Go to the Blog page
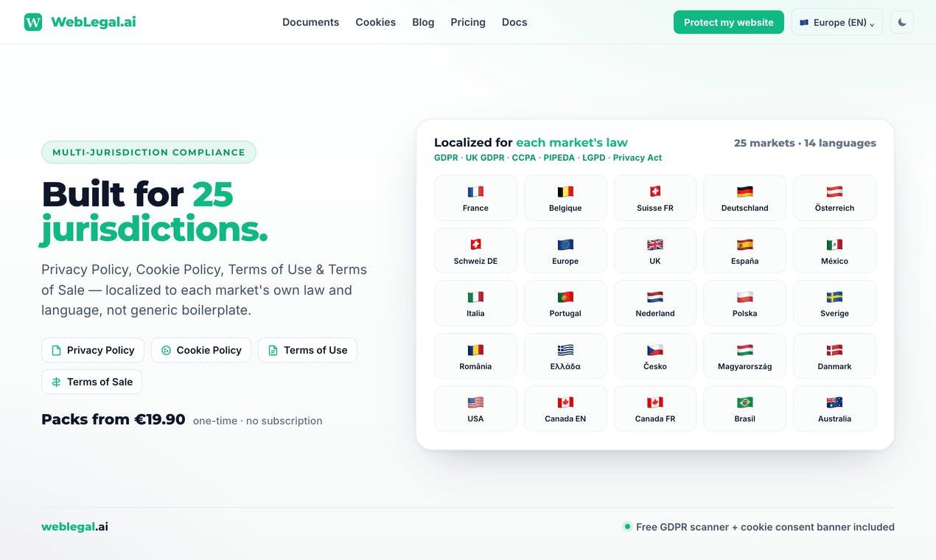The image size is (936, 560). pos(423,22)
